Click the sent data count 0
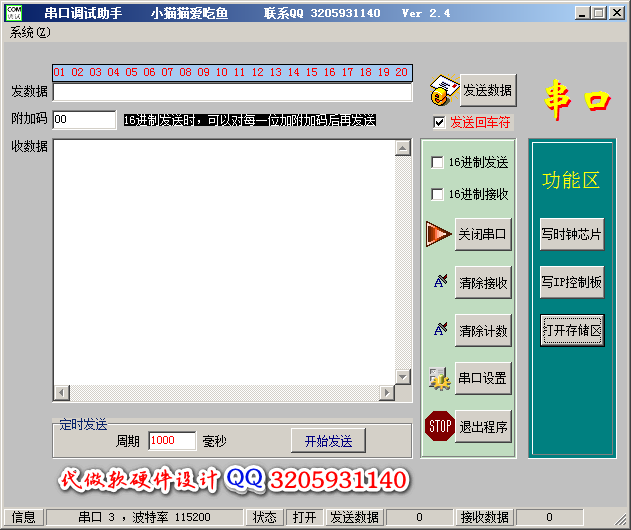The width and height of the screenshot is (631, 530). coord(419,517)
